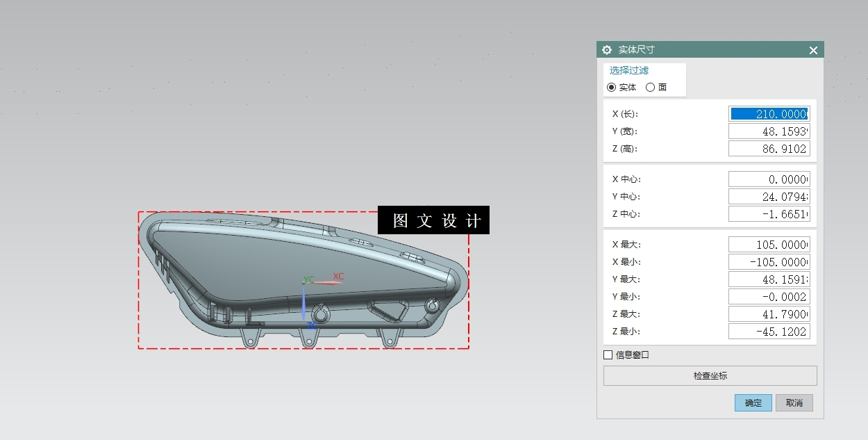Click the XC axis of the coordinate triad
This screenshot has height=440, width=868.
pyautogui.click(x=326, y=281)
